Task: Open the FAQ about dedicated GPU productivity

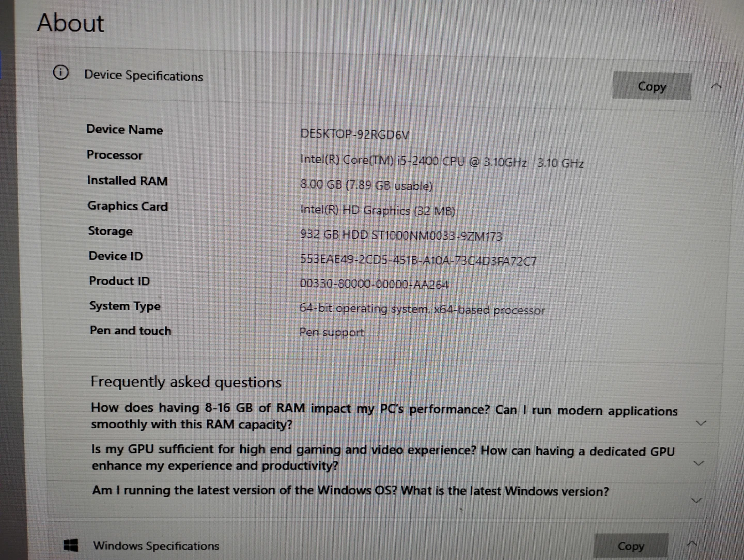Action: coord(383,458)
